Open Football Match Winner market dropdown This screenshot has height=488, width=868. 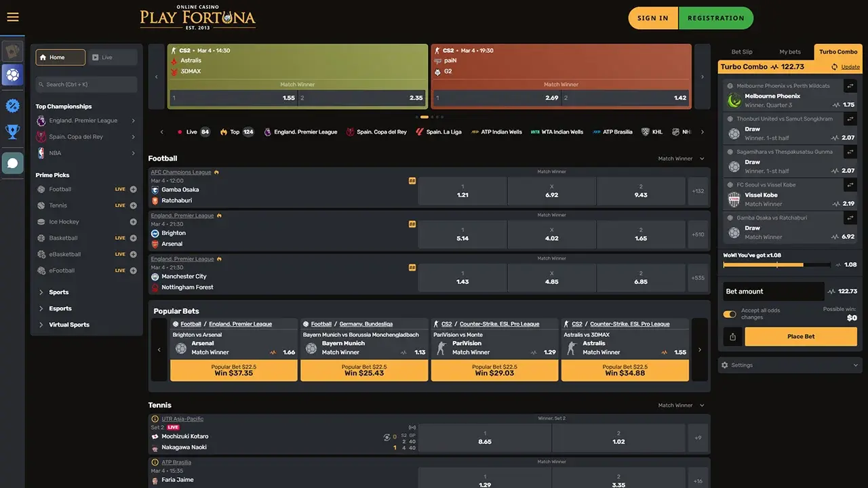pos(682,159)
